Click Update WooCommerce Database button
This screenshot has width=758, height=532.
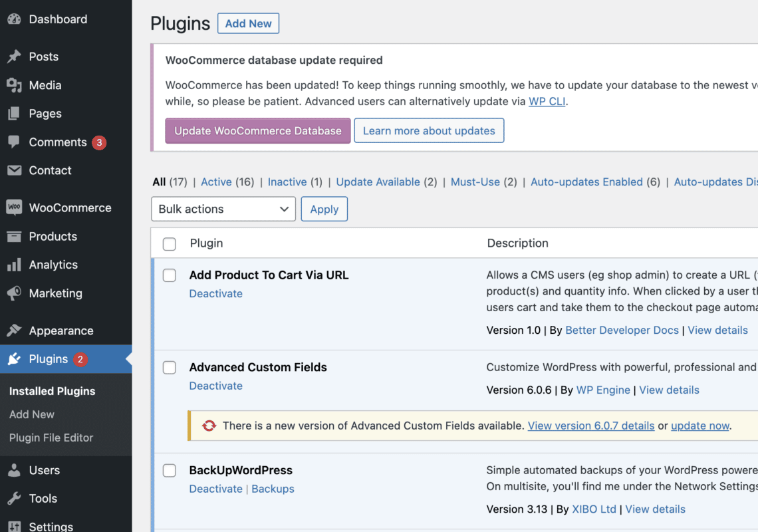257,130
